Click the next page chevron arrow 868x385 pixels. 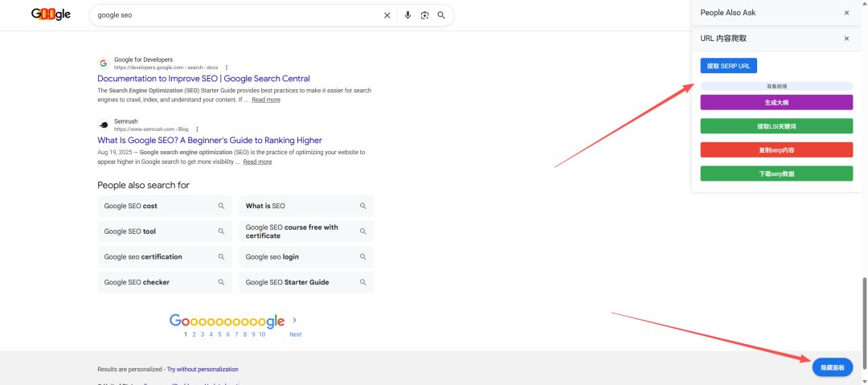[294, 320]
